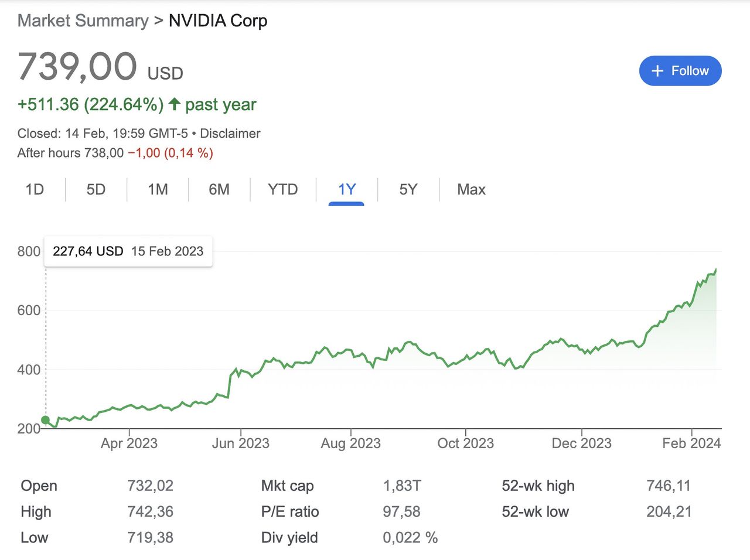Click the plus icon in Follow
The width and height of the screenshot is (750, 560).
tap(657, 71)
